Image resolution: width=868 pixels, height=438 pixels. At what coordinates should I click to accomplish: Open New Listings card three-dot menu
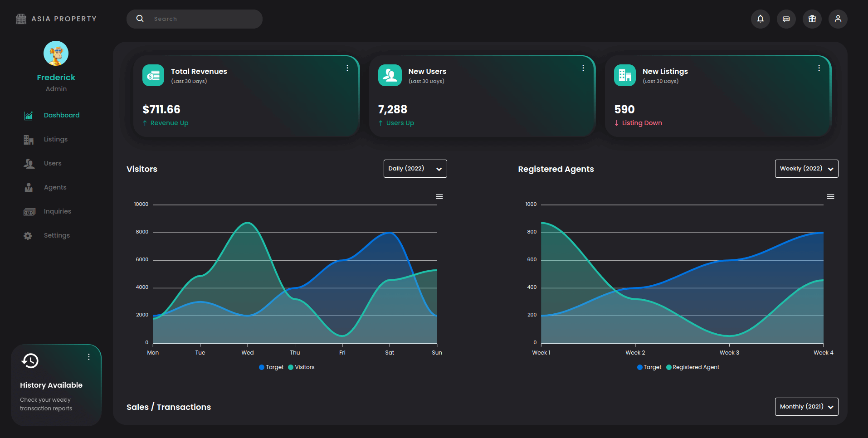(819, 68)
